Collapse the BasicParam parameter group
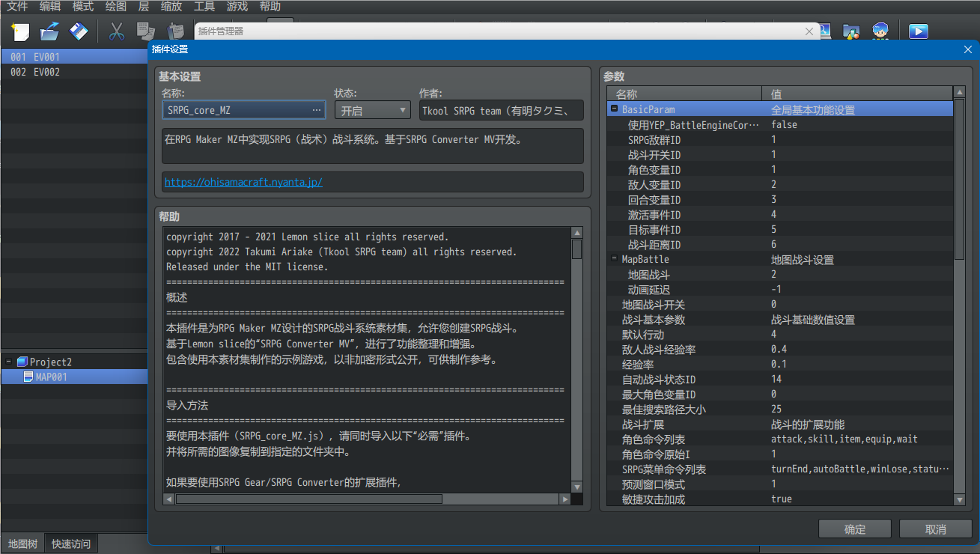Screen dimensions: 980x554 click(614, 109)
